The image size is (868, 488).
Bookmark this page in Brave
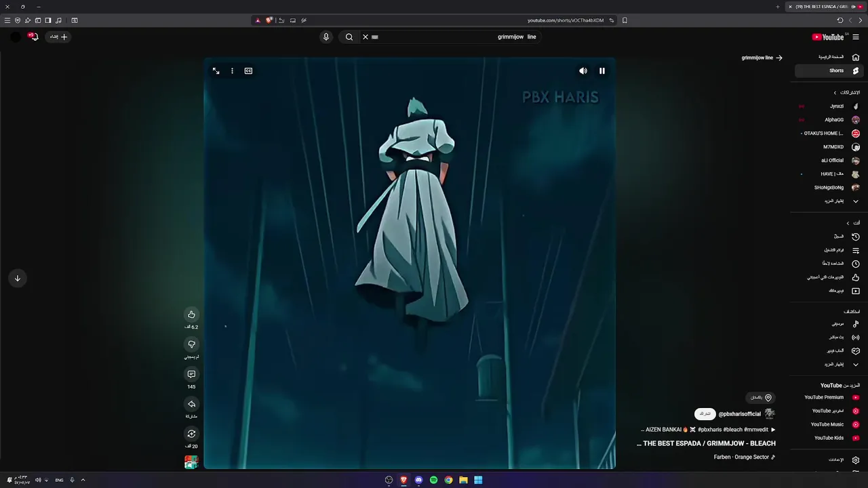coord(625,20)
